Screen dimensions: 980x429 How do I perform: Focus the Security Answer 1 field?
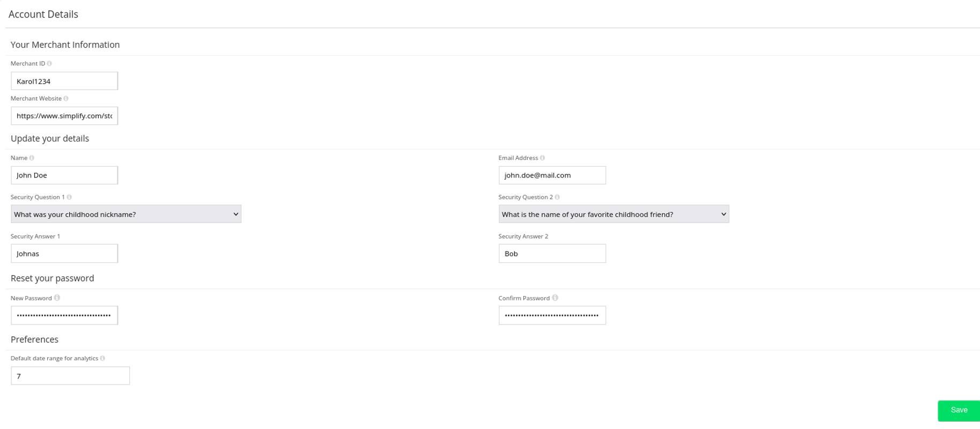click(x=64, y=254)
